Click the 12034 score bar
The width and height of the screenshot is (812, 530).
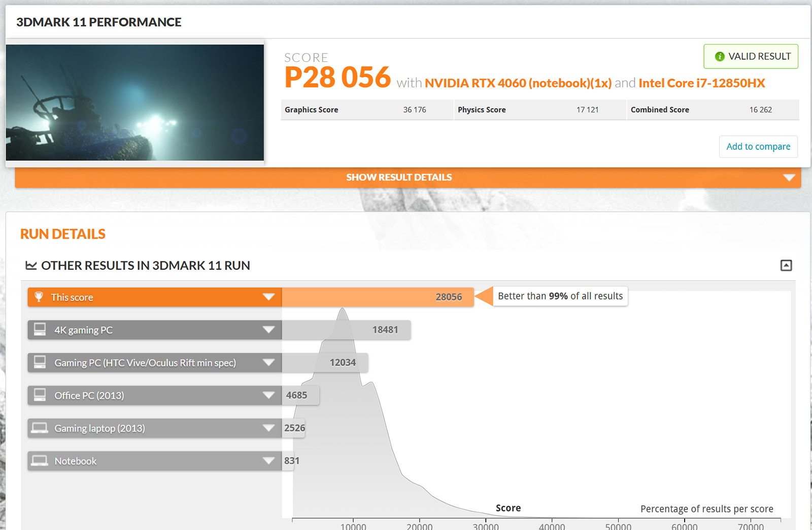[325, 362]
